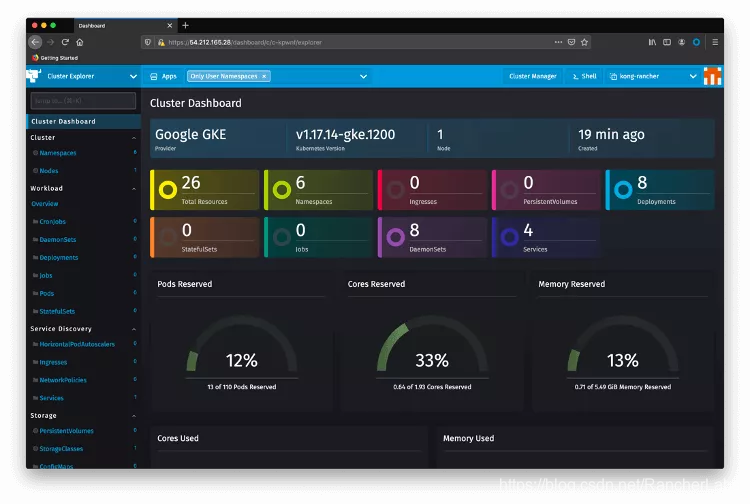Click the v1.17.14-gke.1200 version text

(345, 134)
